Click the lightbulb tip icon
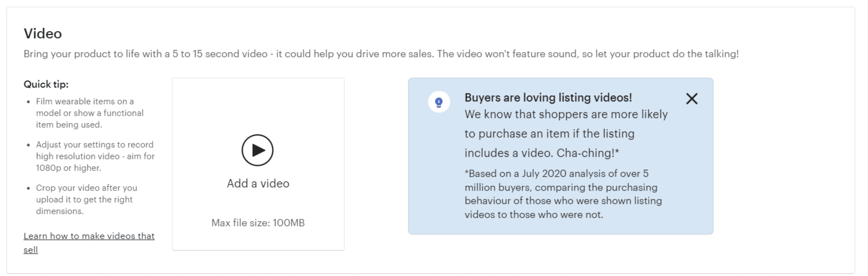This screenshot has width=868, height=276. coord(439,102)
